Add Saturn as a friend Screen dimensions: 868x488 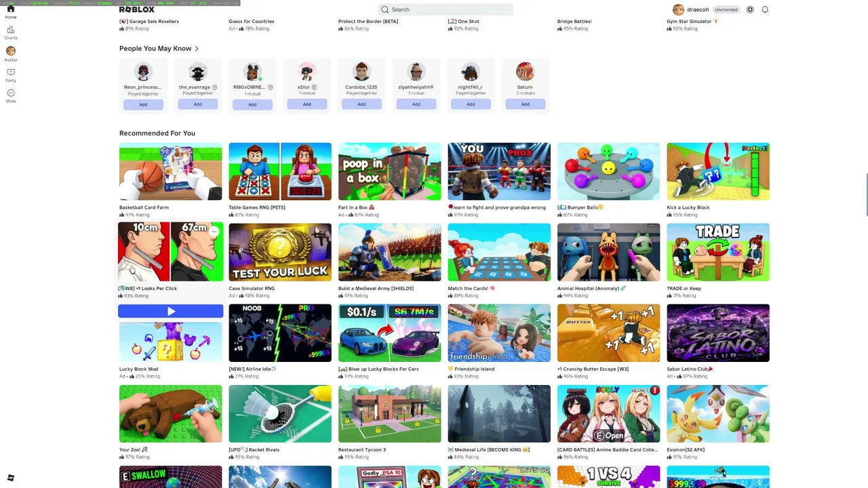(525, 104)
